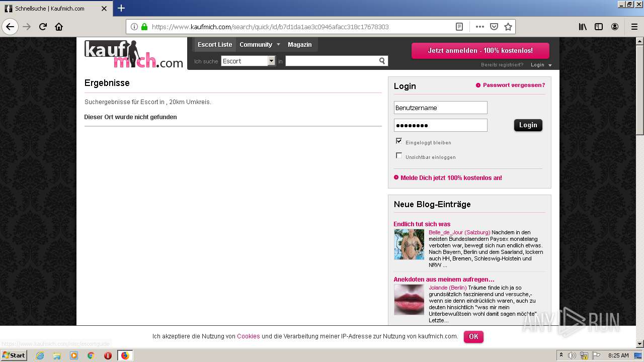Open the Magazin menu item

point(300,45)
